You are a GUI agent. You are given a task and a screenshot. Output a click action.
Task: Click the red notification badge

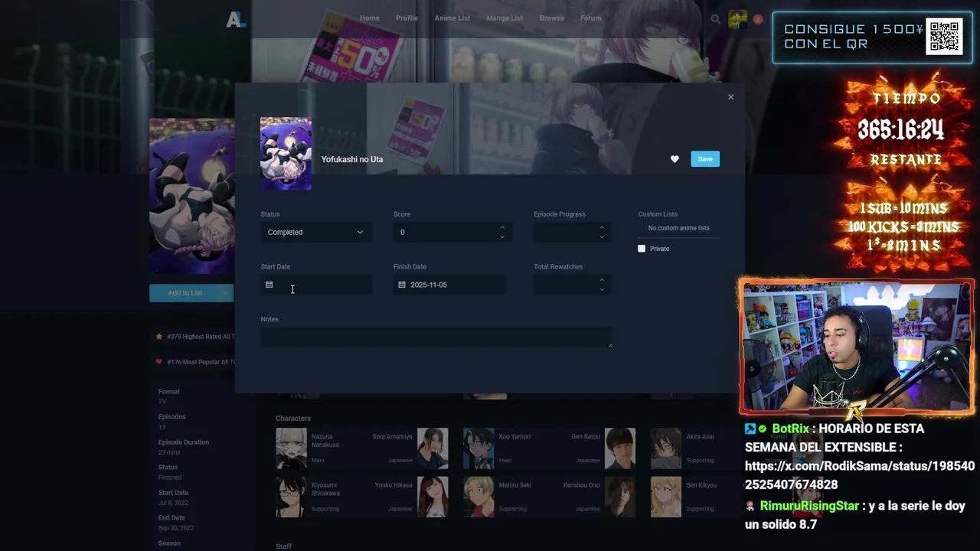click(757, 19)
